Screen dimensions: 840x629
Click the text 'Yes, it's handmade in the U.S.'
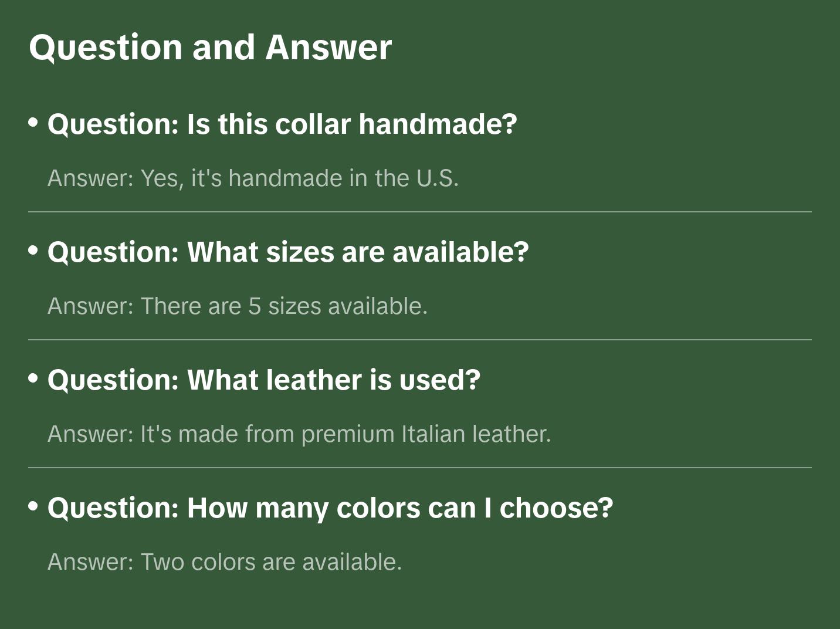click(299, 178)
